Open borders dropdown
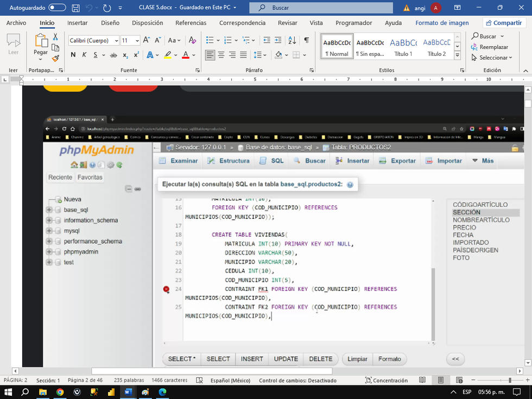This screenshot has width=532, height=399. (x=305, y=55)
